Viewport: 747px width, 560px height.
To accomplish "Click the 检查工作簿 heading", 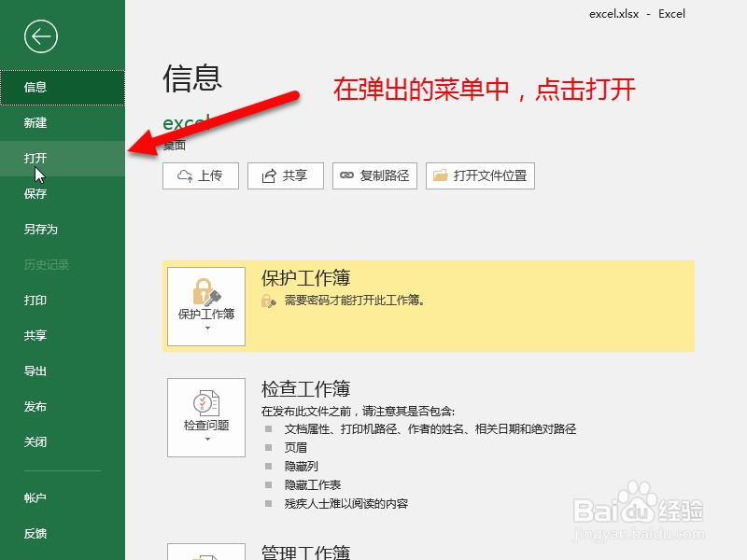I will coord(306,389).
